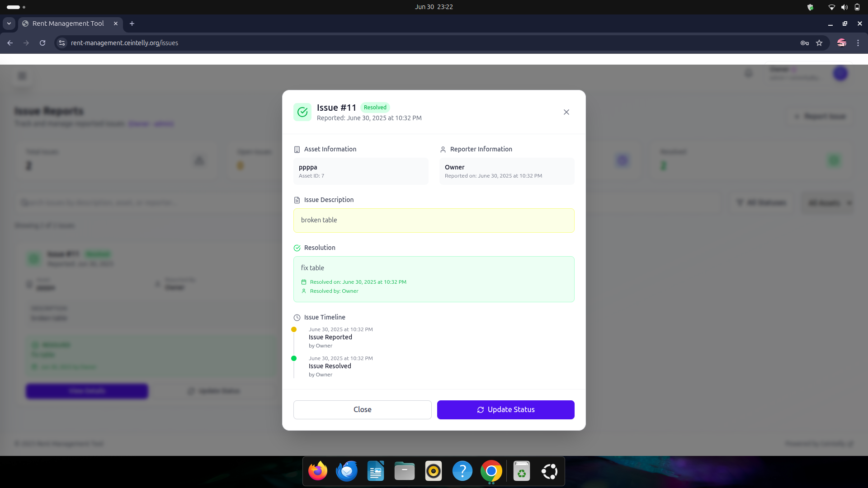Select the Rent Management Tool tab
Viewport: 868px width, 488px height.
[68, 23]
